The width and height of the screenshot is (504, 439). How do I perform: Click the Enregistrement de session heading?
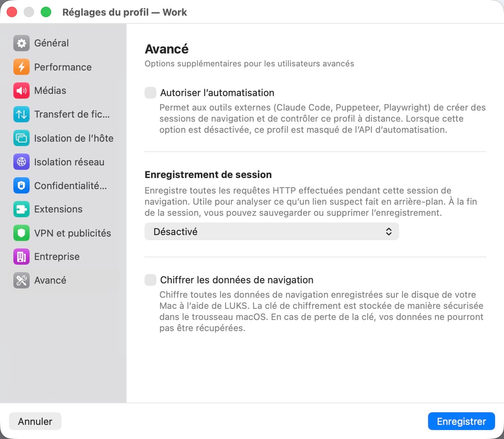pos(208,175)
